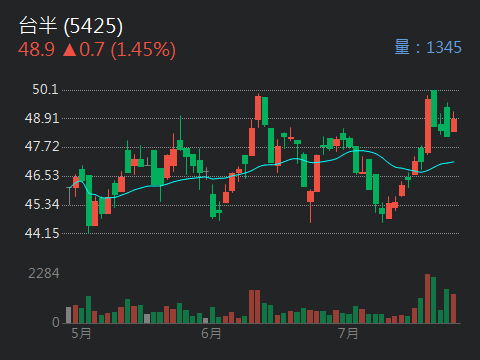Image resolution: width=480 pixels, height=360 pixels.
Task: Click the tallest red volume bar
Action: [x=427, y=299]
